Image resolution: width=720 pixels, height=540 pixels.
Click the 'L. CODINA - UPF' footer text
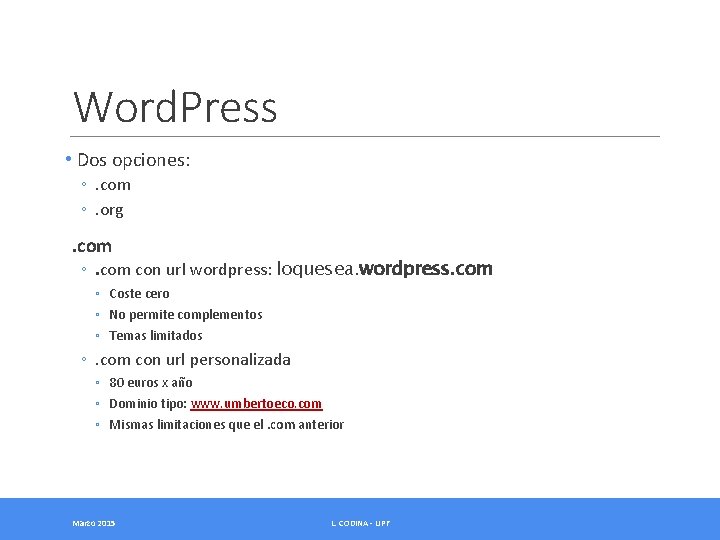pos(360,523)
